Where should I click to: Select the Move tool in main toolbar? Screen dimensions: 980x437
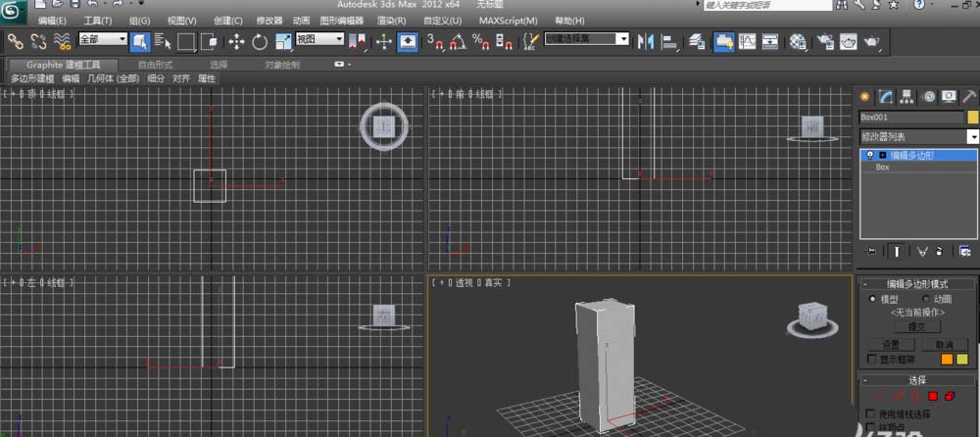tap(236, 41)
